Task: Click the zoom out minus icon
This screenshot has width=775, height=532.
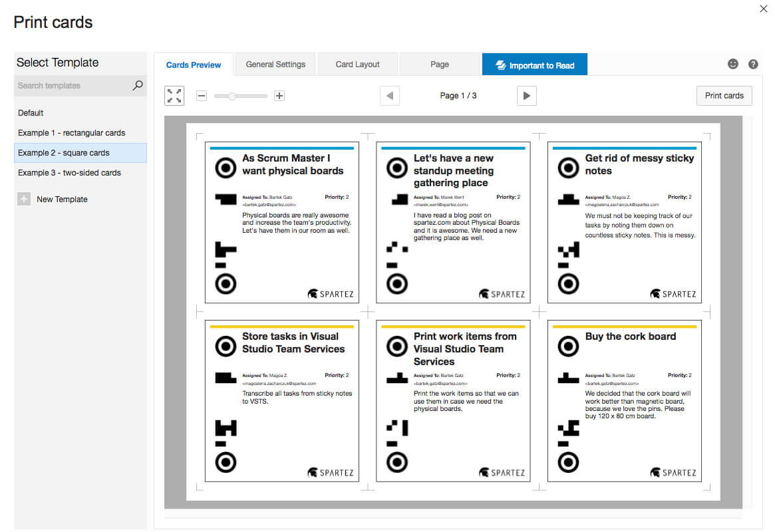Action: (x=202, y=96)
